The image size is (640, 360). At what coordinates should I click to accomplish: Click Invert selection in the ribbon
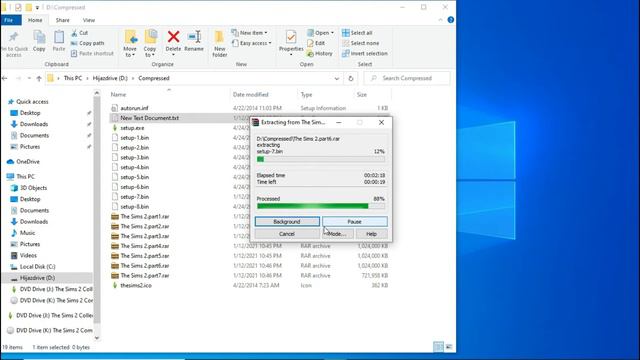[365, 53]
